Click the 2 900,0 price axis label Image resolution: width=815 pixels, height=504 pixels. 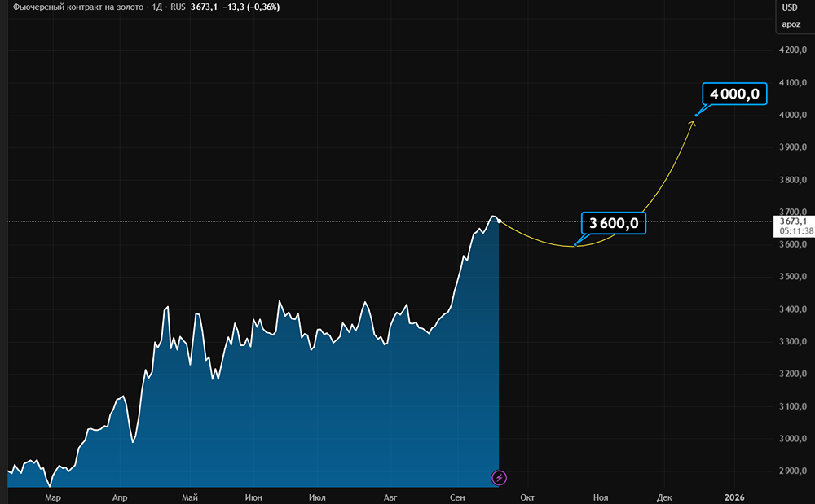[x=793, y=471]
